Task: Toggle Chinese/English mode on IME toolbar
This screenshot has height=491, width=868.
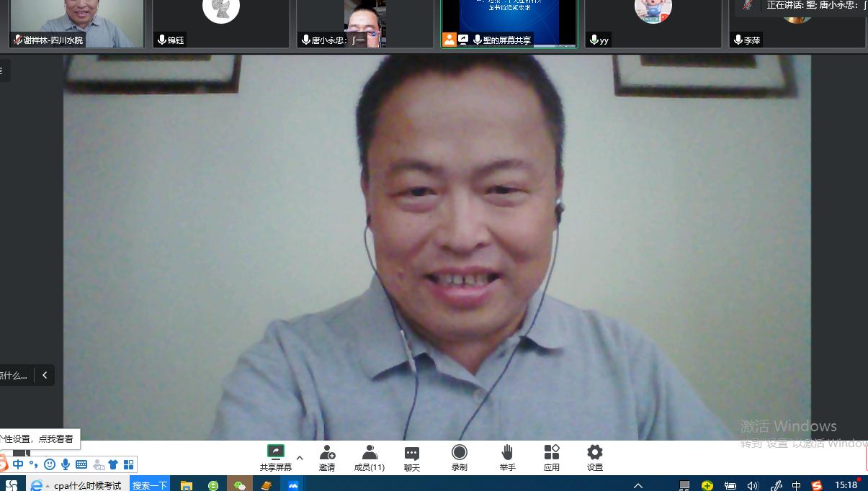Action: (x=18, y=464)
